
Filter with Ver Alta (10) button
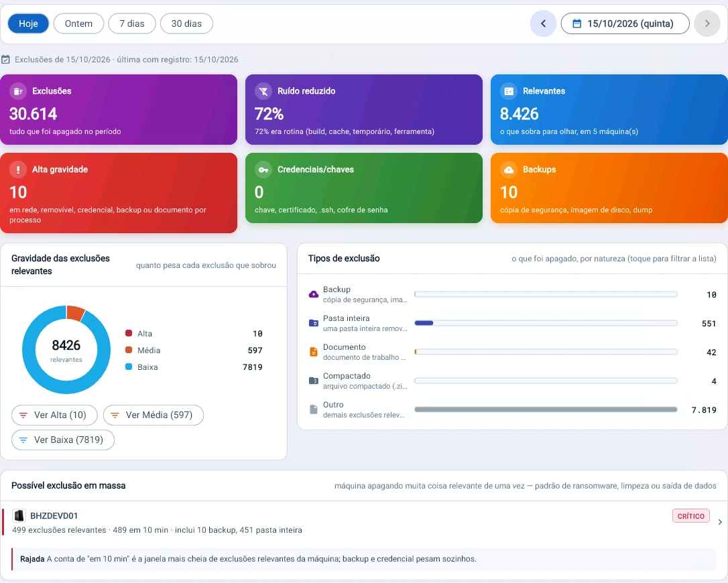(x=54, y=415)
